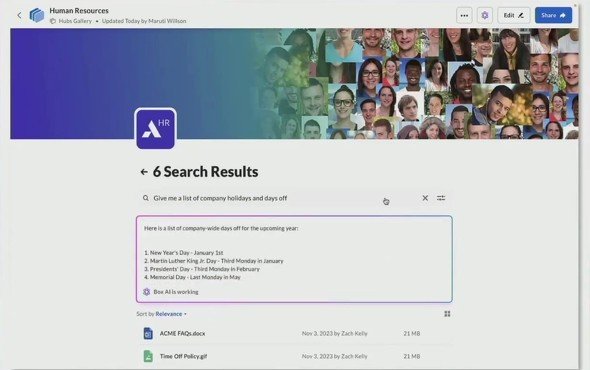Click the Edit button with pencil
Image resolution: width=590 pixels, height=370 pixels.
pyautogui.click(x=514, y=15)
